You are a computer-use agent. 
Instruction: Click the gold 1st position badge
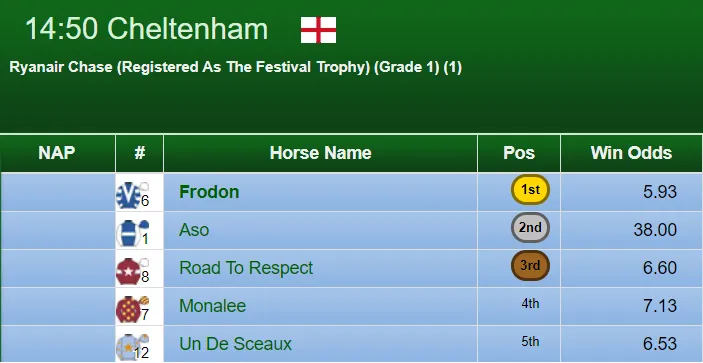pyautogui.click(x=530, y=190)
